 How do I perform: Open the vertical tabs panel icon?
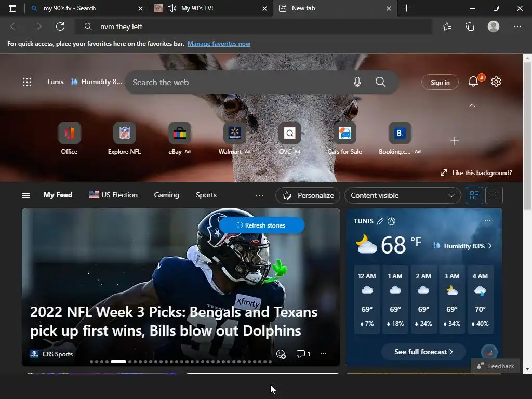click(x=12, y=8)
